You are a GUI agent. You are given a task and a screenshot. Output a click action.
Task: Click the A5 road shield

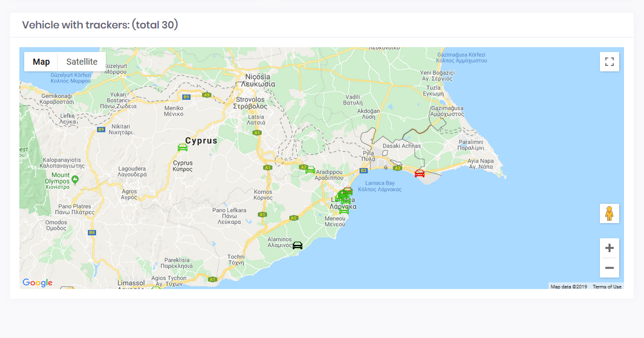[293, 218]
